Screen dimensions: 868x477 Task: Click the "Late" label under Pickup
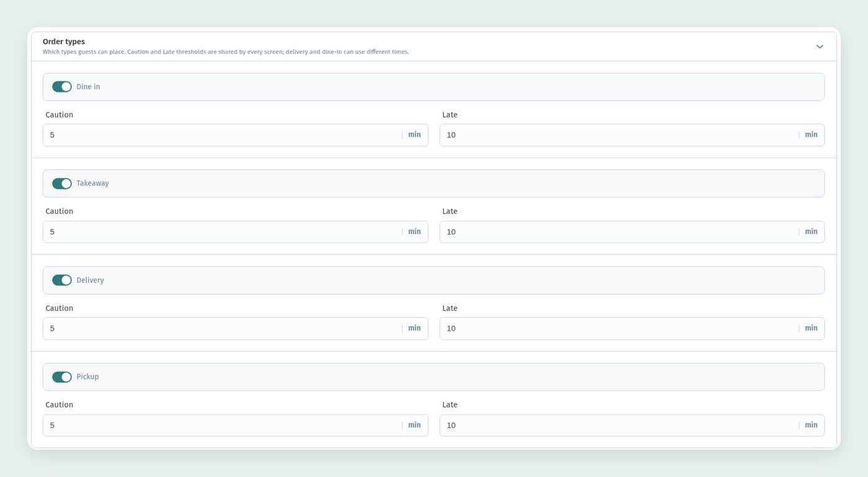tap(450, 405)
